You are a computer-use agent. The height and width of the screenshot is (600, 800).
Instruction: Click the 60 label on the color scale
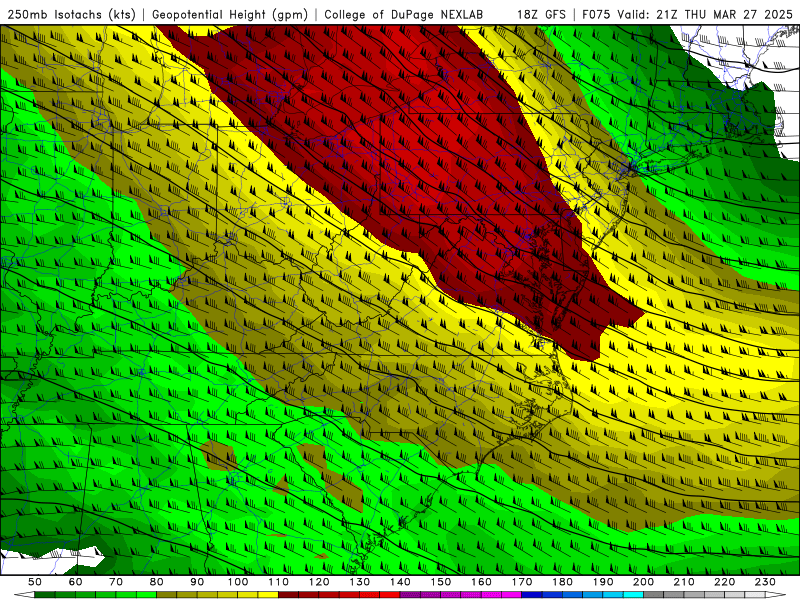[75, 582]
